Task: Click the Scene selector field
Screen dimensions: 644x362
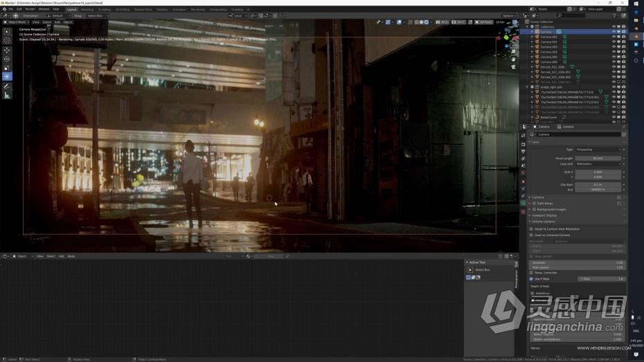Action: pyautogui.click(x=553, y=9)
